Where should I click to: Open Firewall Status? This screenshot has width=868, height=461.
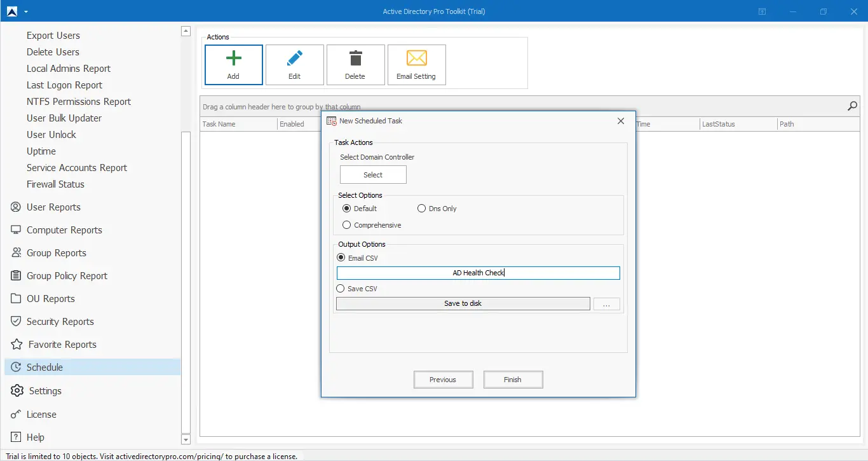55,184
